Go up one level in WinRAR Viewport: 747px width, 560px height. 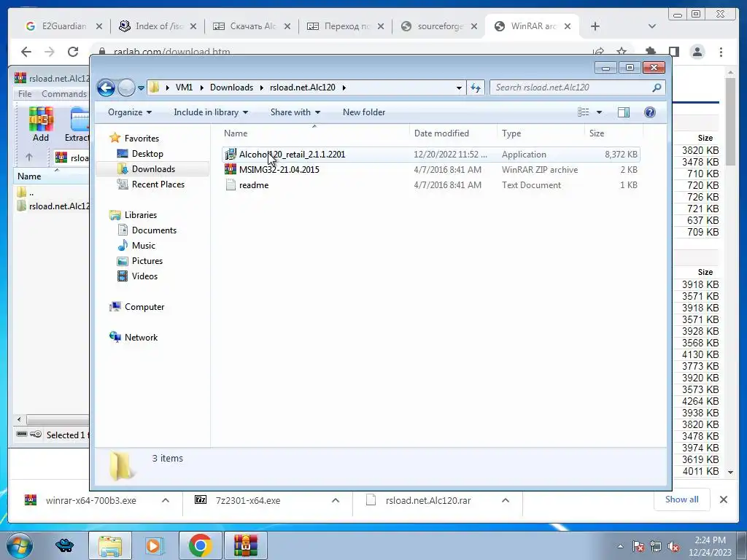pos(29,157)
